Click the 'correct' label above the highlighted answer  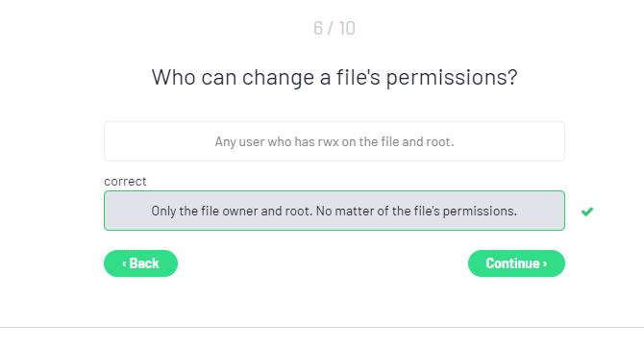click(x=125, y=181)
